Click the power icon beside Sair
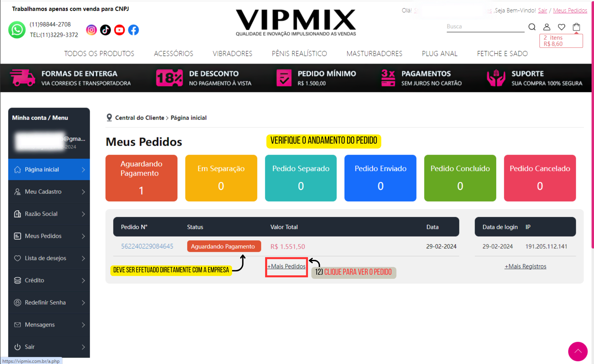This screenshot has width=594, height=364. pyautogui.click(x=18, y=347)
